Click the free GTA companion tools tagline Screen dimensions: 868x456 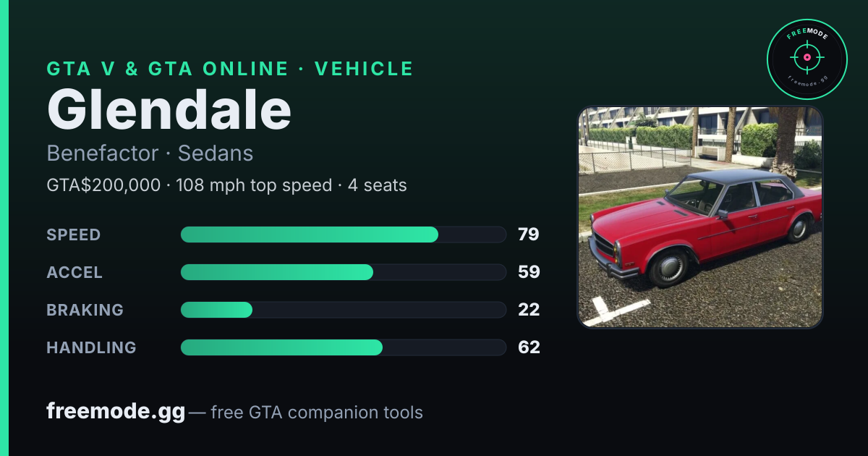click(x=317, y=413)
